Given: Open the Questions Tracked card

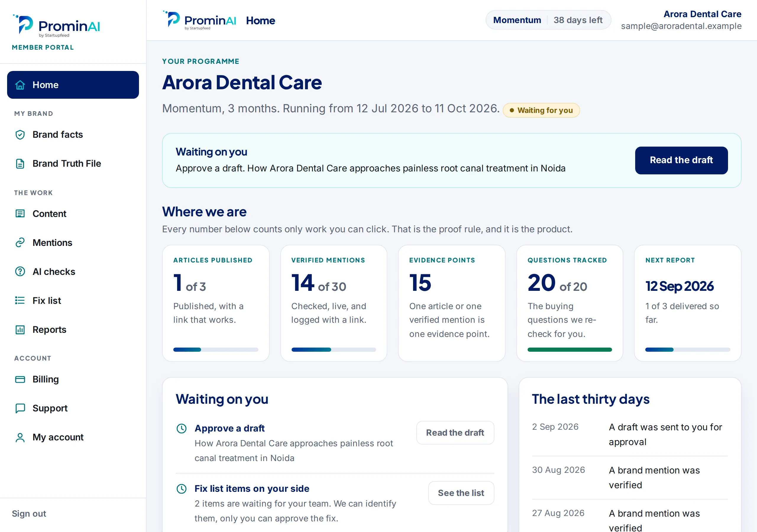Looking at the screenshot, I should [x=570, y=303].
